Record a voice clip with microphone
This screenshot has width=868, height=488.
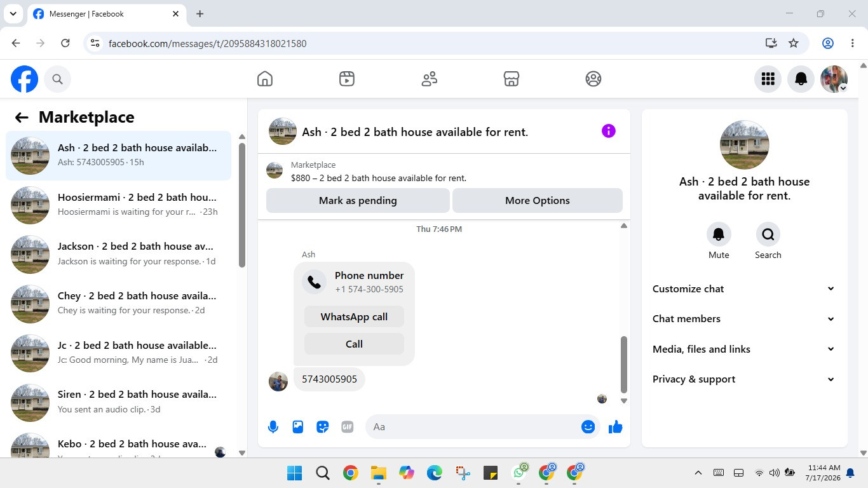point(273,427)
